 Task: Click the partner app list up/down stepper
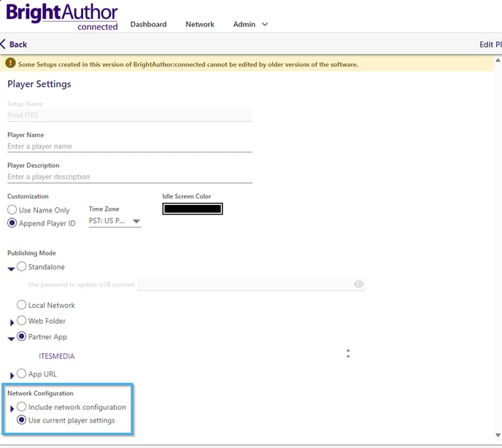348,354
